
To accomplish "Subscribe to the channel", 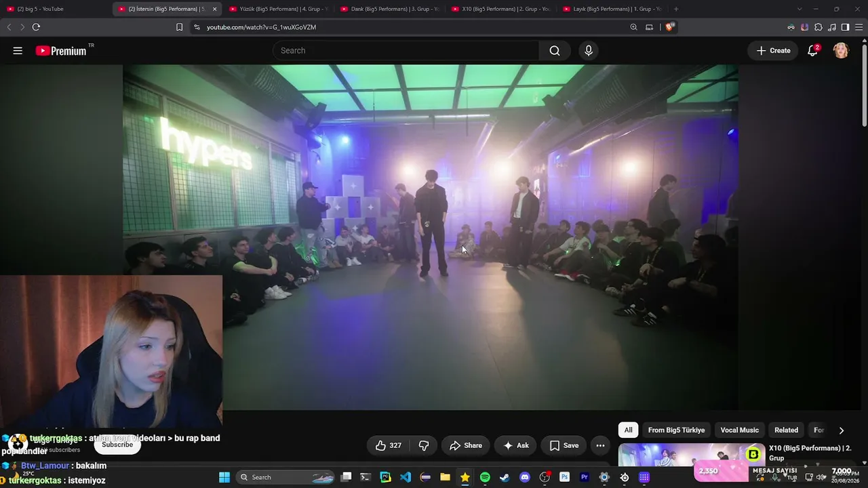I will point(117,445).
